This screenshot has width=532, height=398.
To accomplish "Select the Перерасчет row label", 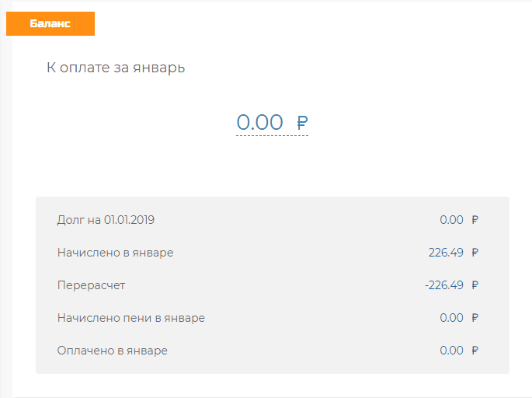I will [x=91, y=285].
